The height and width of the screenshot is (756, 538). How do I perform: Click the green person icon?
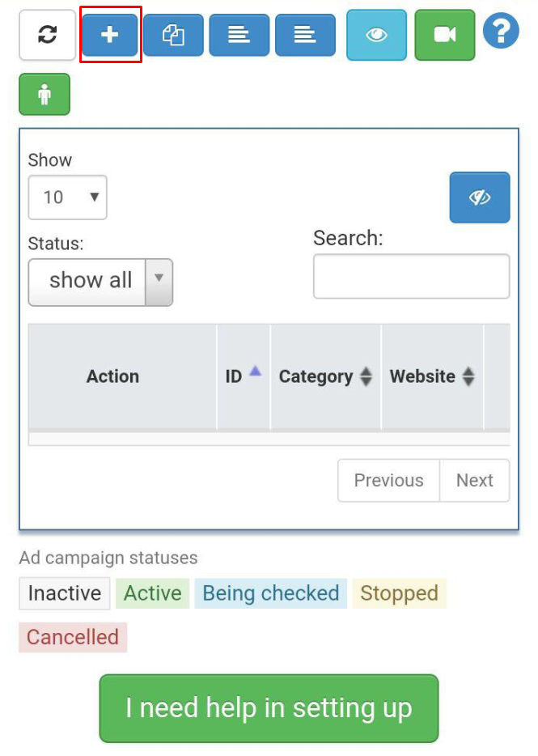[x=44, y=94]
